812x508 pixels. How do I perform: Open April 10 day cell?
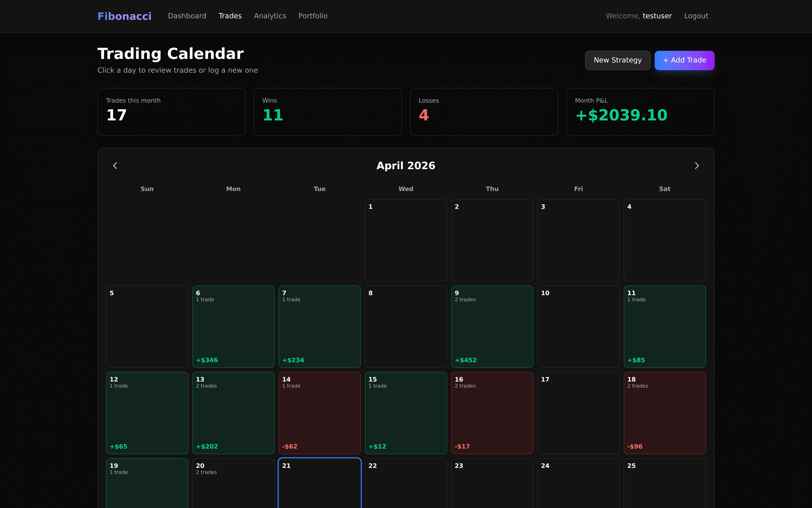click(578, 327)
